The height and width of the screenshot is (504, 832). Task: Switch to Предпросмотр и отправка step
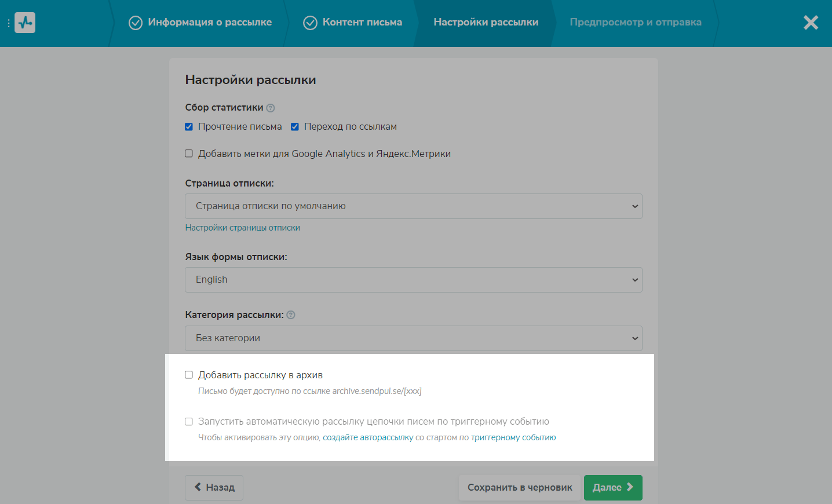[x=635, y=23]
